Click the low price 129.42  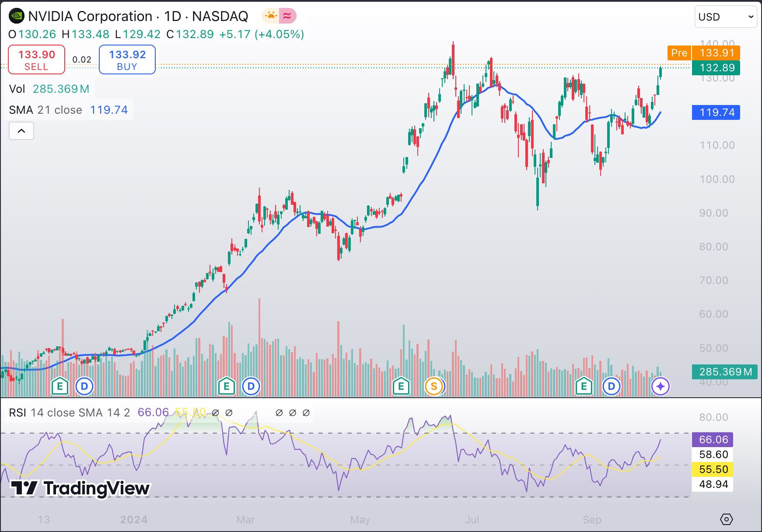click(142, 34)
